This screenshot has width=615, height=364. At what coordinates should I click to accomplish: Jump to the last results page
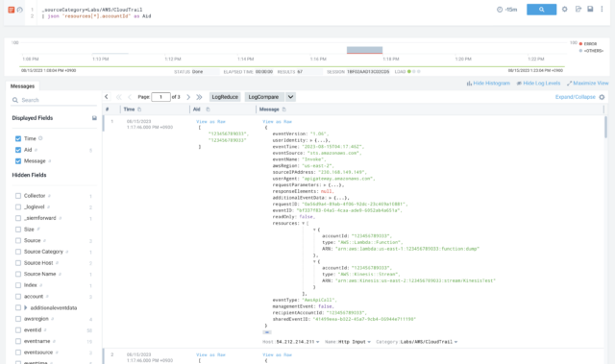click(x=199, y=97)
